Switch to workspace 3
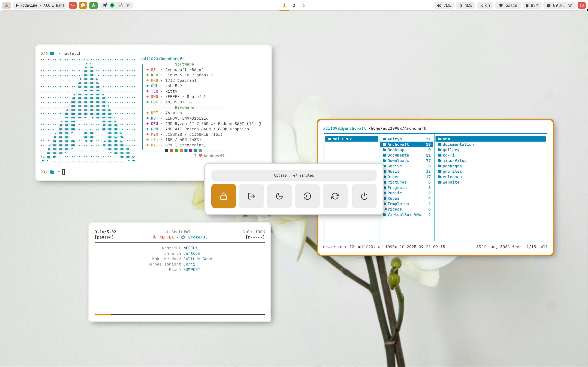This screenshot has width=588, height=367. (x=303, y=5)
